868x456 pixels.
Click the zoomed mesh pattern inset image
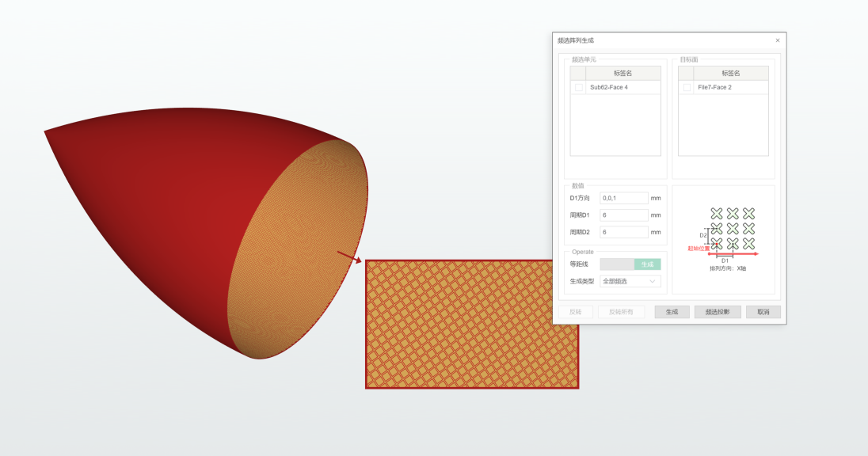(x=472, y=324)
